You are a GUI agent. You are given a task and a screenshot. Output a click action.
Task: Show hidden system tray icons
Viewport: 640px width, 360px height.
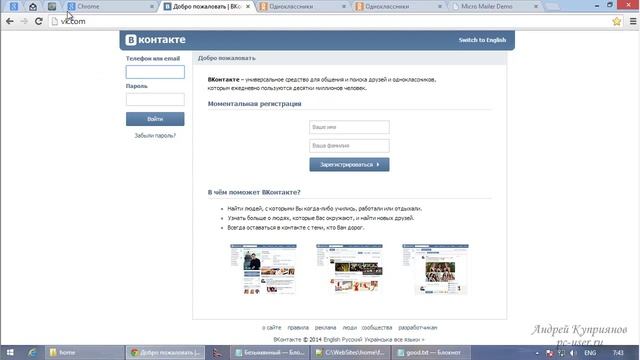click(537, 353)
